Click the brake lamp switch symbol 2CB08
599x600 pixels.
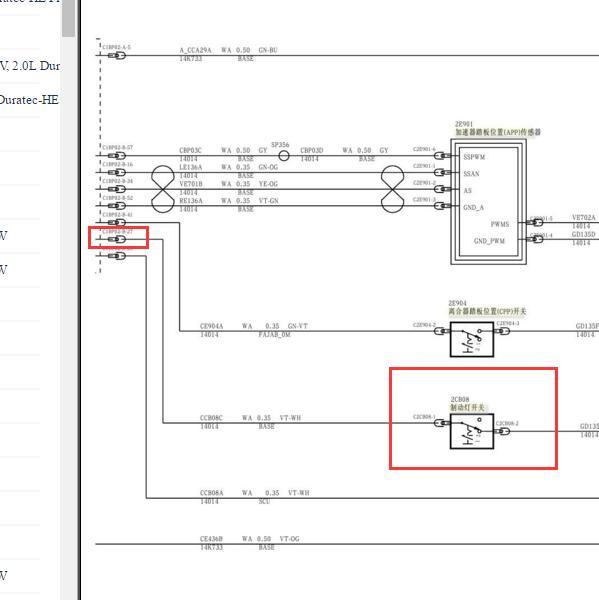click(472, 431)
